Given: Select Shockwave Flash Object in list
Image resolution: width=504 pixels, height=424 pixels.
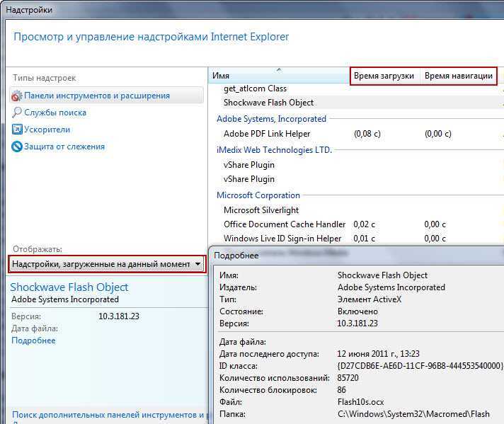Looking at the screenshot, I should 268,103.
